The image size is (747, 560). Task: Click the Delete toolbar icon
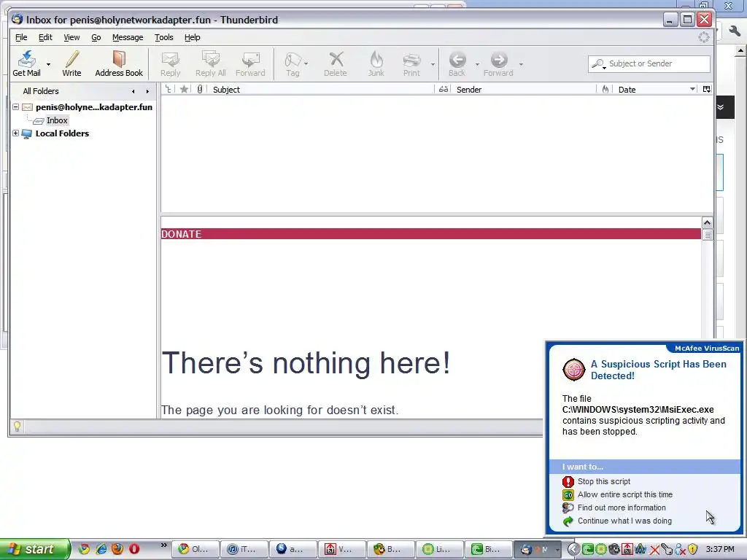tap(336, 63)
